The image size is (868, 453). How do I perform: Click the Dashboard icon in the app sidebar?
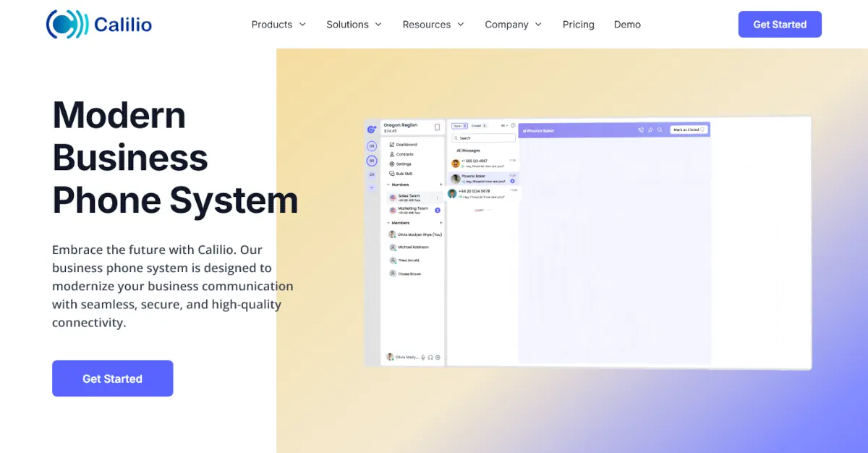pos(392,145)
